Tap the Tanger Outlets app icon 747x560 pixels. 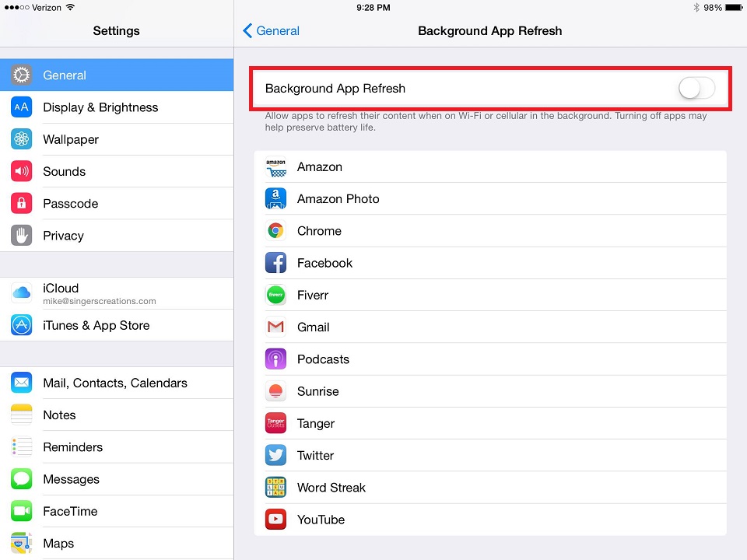coord(275,423)
